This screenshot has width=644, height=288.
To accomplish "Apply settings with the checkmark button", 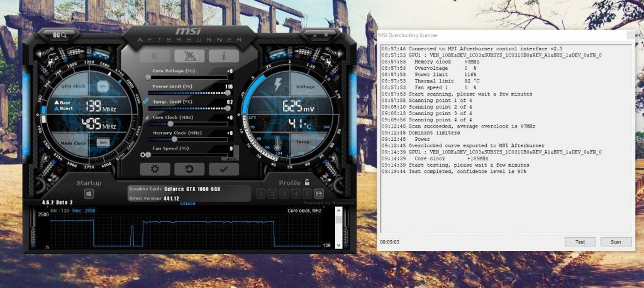I will tap(224, 169).
